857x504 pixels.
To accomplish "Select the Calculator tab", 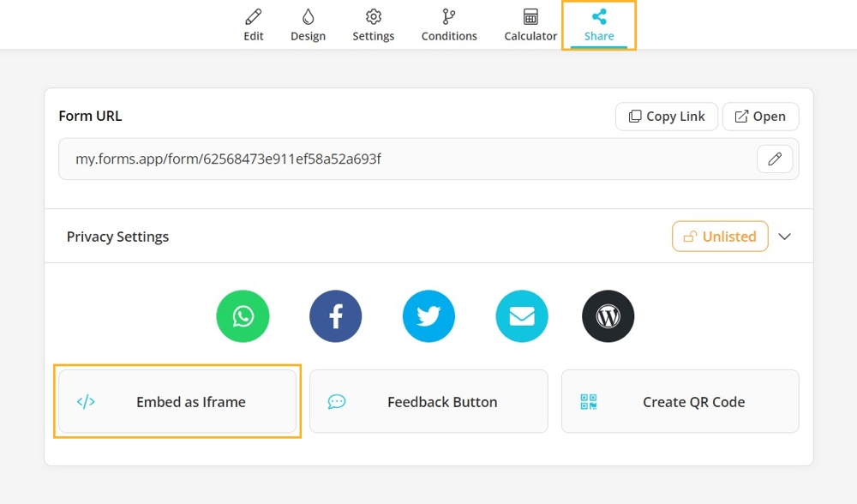I will coord(530,25).
